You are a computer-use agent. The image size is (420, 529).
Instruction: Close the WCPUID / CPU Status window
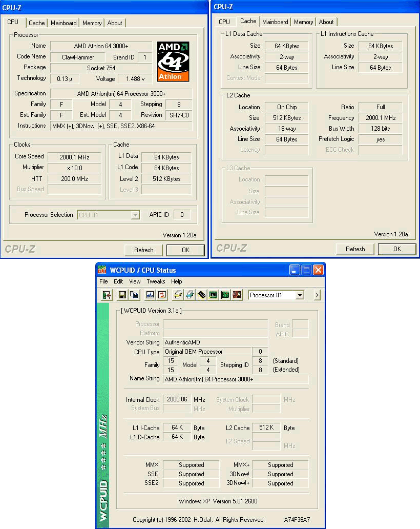tap(318, 270)
